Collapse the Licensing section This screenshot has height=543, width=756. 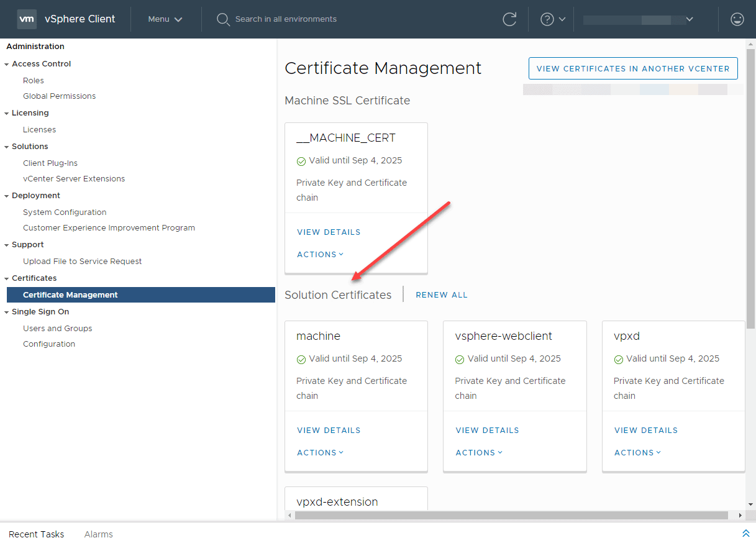tap(6, 113)
